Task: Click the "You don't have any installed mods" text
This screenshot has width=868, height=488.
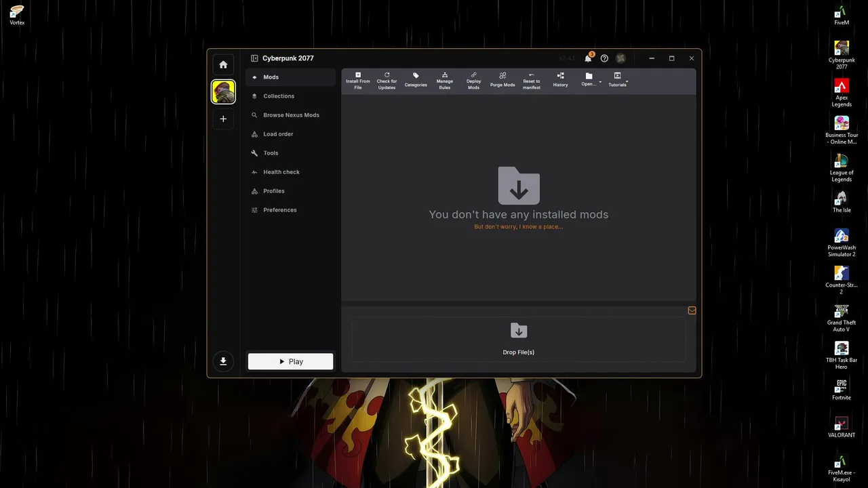Action: point(519,214)
